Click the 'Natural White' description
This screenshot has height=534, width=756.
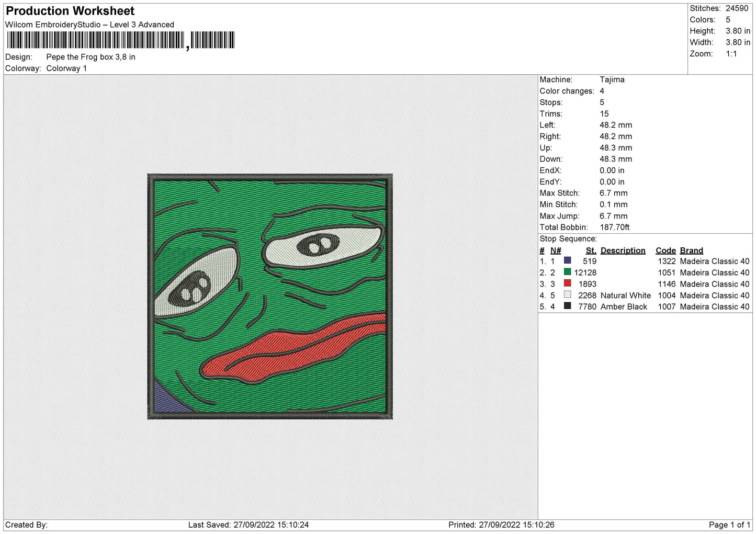[x=625, y=296]
